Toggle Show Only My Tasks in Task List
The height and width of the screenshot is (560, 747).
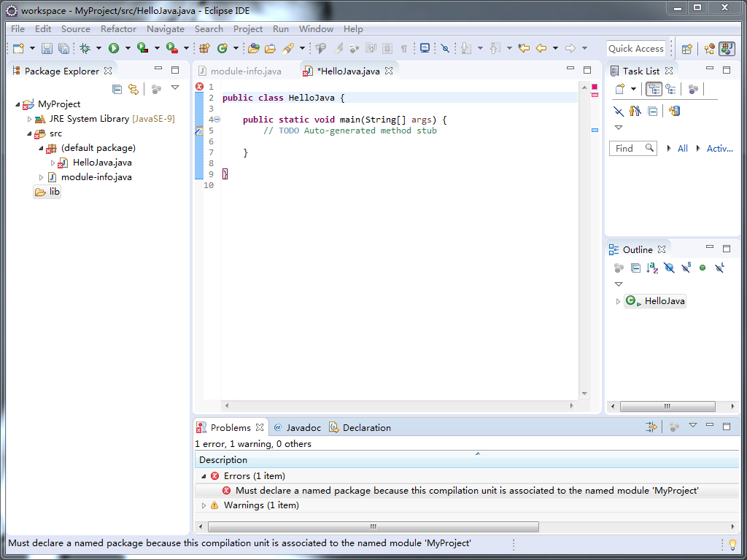tap(635, 111)
